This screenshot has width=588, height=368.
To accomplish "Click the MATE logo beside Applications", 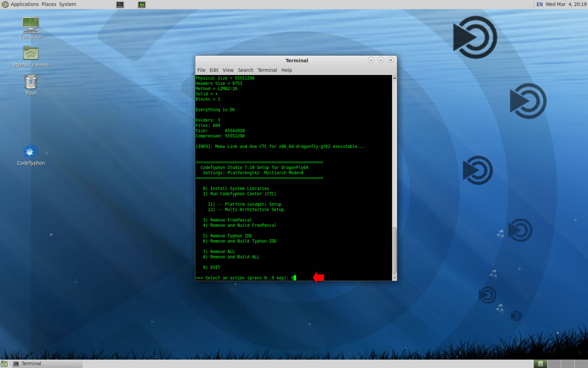I will tap(5, 5).
